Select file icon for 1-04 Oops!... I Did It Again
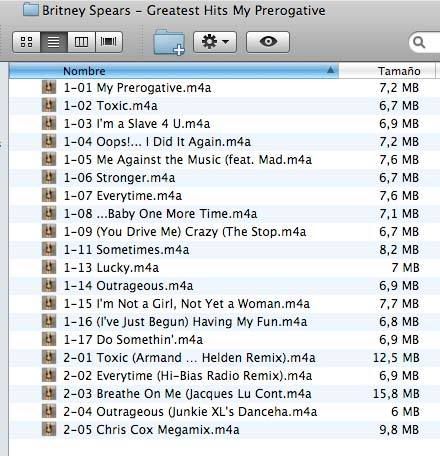The height and width of the screenshot is (456, 440). [x=49, y=142]
